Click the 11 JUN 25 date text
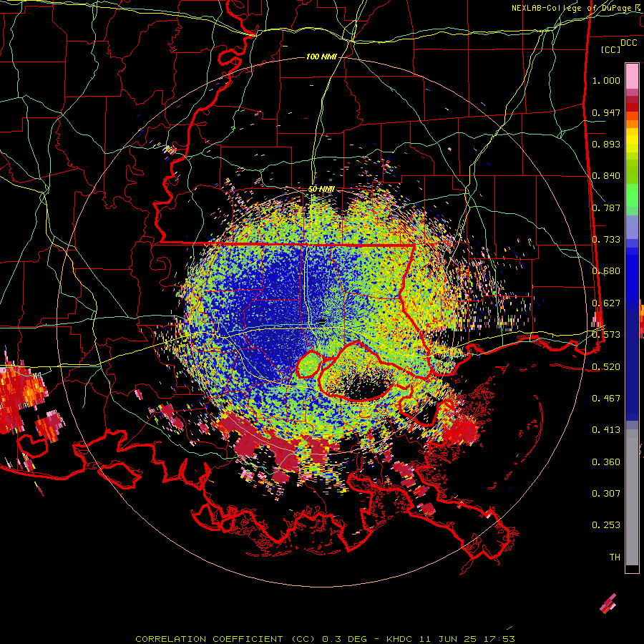Image resolution: width=644 pixels, height=644 pixels. coord(448,639)
